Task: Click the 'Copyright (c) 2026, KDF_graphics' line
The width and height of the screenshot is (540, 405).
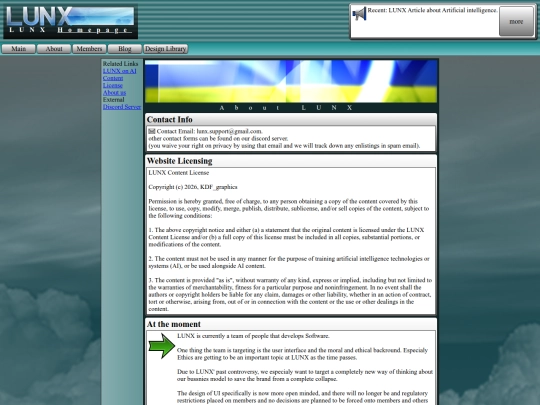Action: coord(193,187)
